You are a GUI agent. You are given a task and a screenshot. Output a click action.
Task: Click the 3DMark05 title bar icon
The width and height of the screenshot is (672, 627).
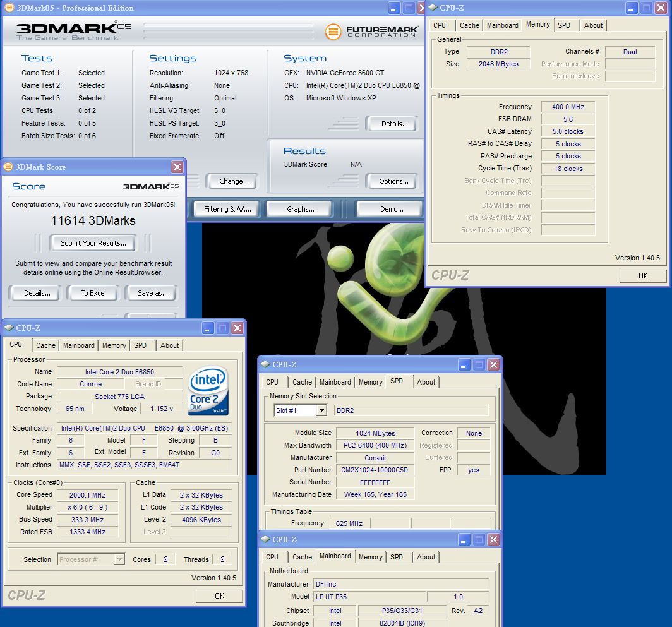click(x=9, y=8)
